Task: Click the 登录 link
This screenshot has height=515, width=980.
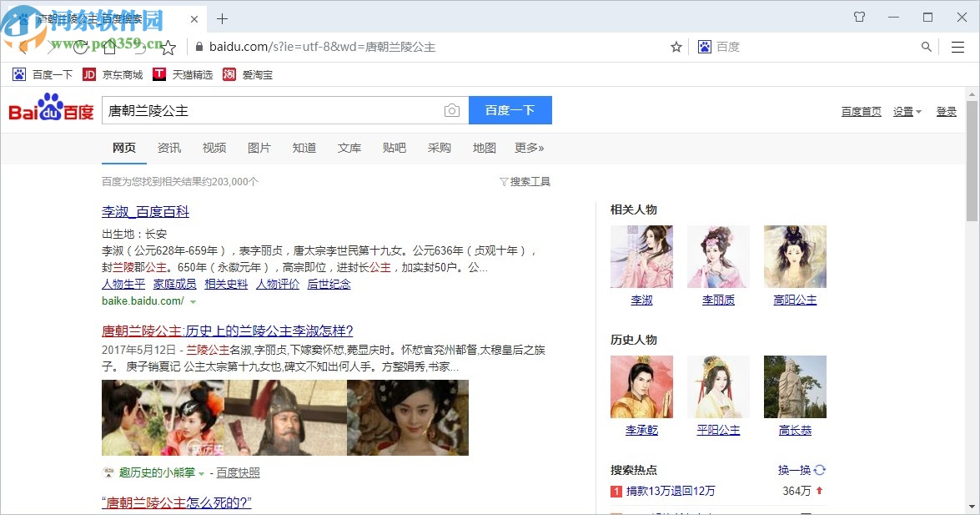Action: (947, 111)
